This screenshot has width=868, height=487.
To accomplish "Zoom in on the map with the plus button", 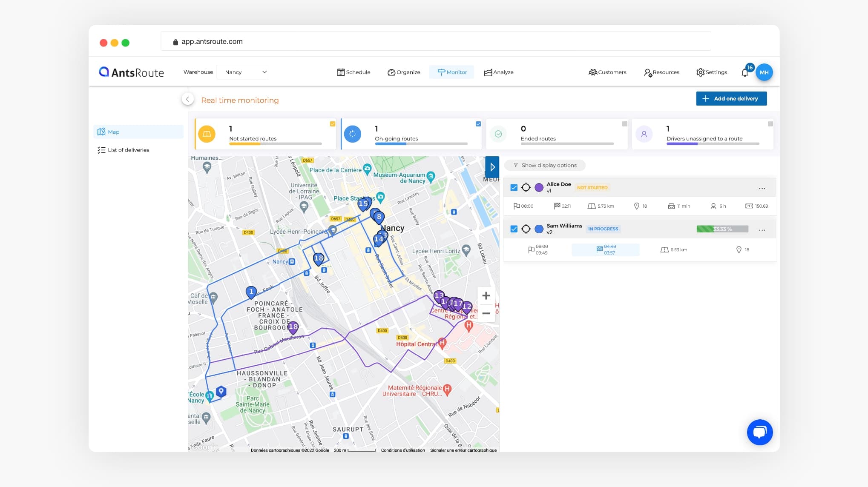I will click(486, 296).
